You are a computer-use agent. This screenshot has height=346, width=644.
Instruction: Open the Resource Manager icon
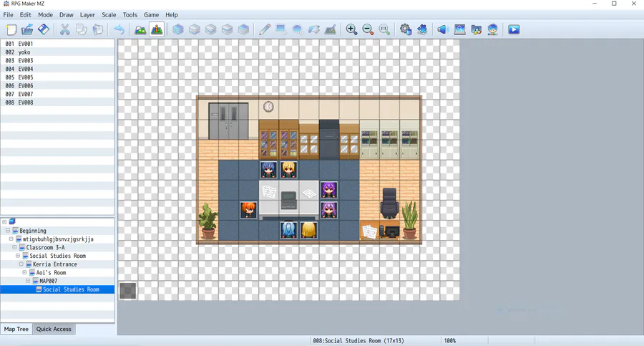476,29
